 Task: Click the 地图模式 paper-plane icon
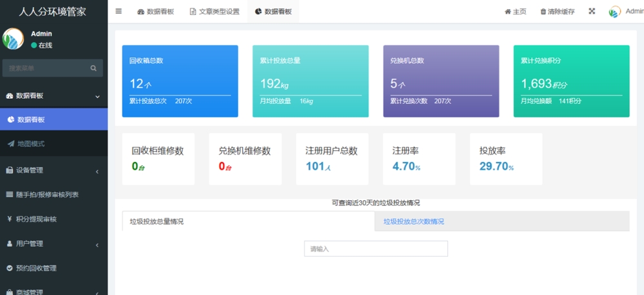pos(11,143)
